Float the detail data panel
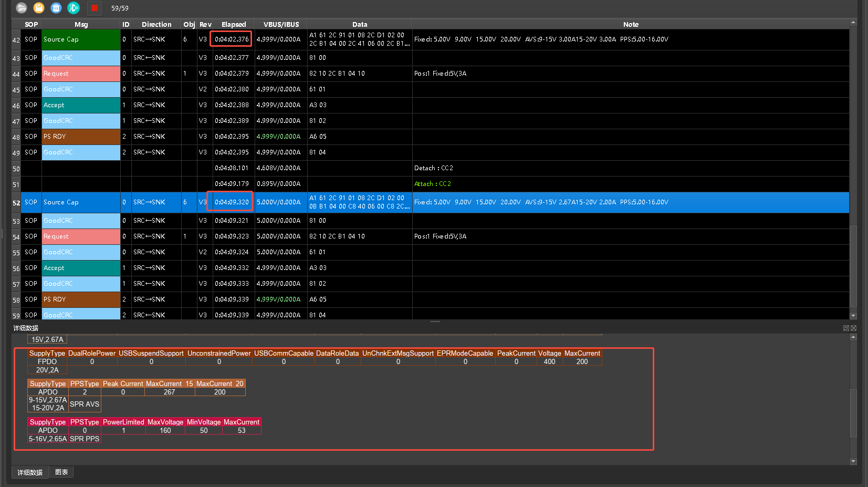 pos(846,328)
